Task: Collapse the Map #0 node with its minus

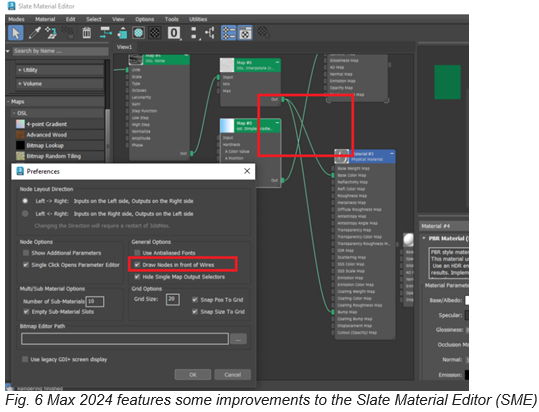Action: [277, 123]
